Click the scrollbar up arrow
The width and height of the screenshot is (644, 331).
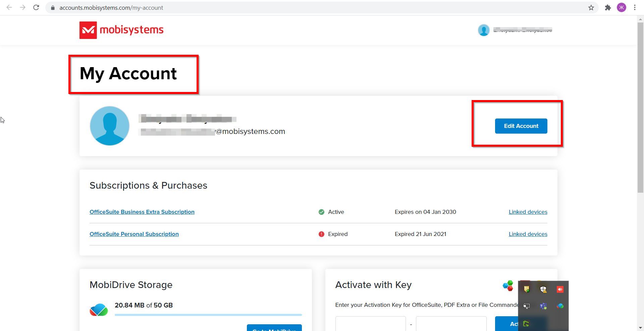[x=640, y=19]
